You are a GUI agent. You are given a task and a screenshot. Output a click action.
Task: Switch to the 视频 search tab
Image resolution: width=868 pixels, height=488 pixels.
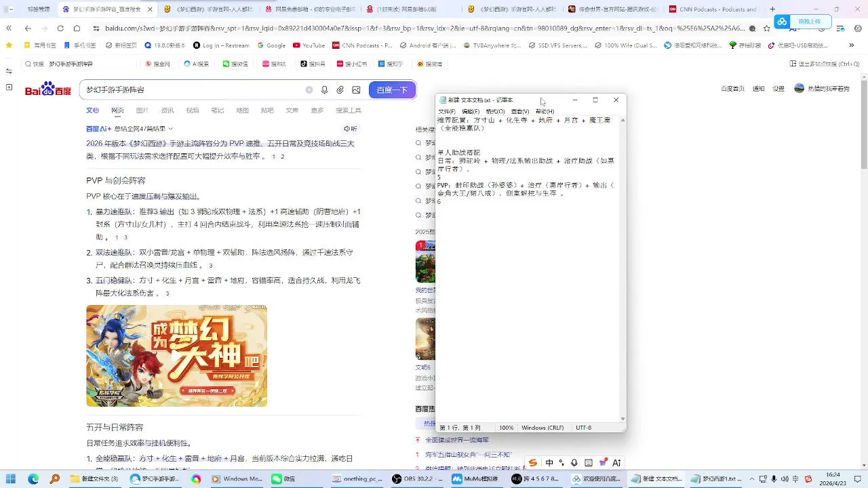click(x=192, y=110)
